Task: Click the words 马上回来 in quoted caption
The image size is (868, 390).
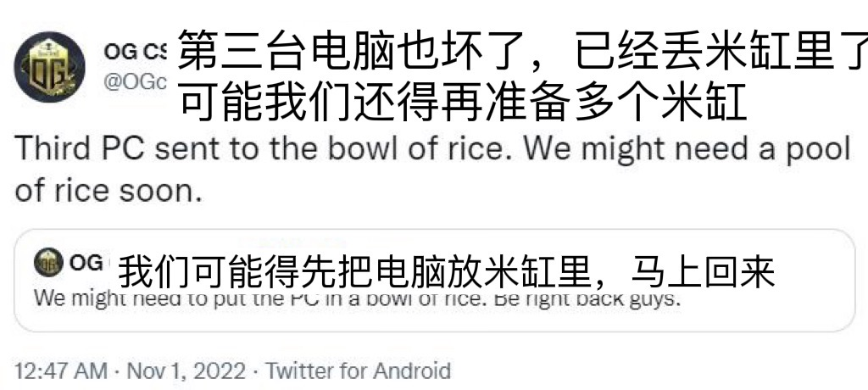Action: coord(702,271)
